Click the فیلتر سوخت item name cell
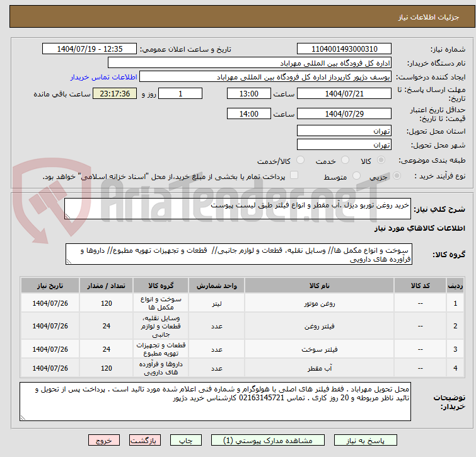The image size is (476, 457). [x=320, y=349]
